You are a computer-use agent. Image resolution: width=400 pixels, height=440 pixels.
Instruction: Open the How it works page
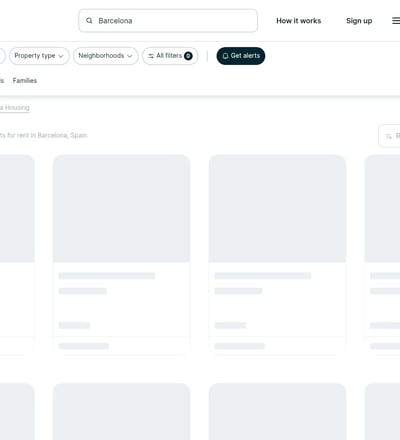[299, 21]
